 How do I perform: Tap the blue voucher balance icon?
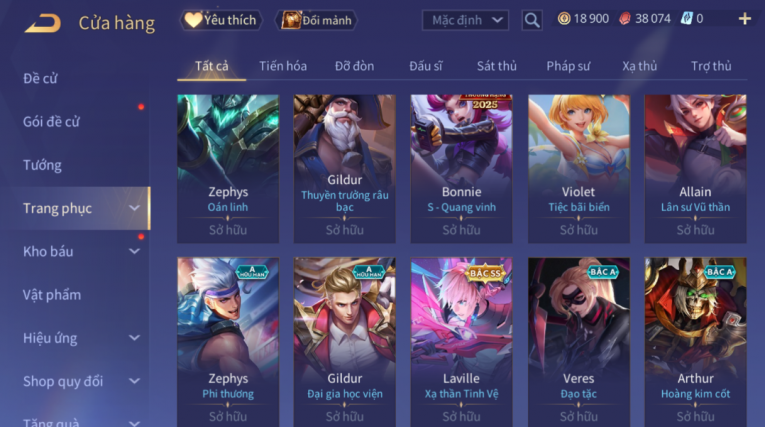point(686,19)
